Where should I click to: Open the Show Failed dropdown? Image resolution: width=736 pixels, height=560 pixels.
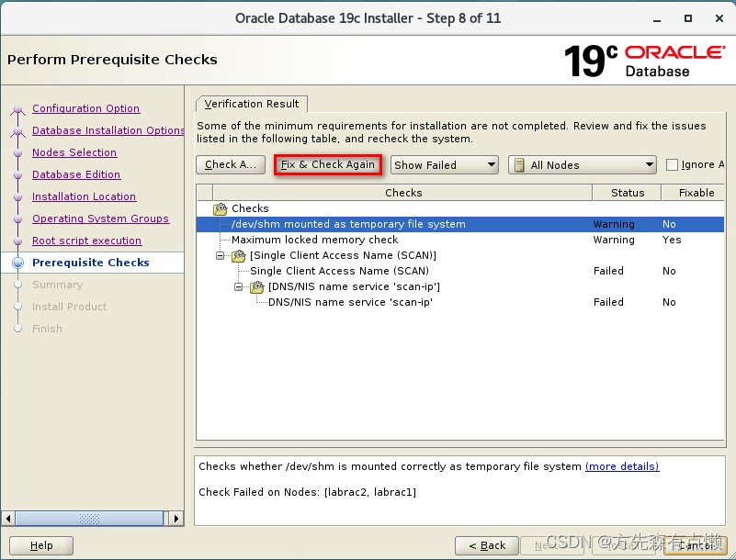coord(444,165)
